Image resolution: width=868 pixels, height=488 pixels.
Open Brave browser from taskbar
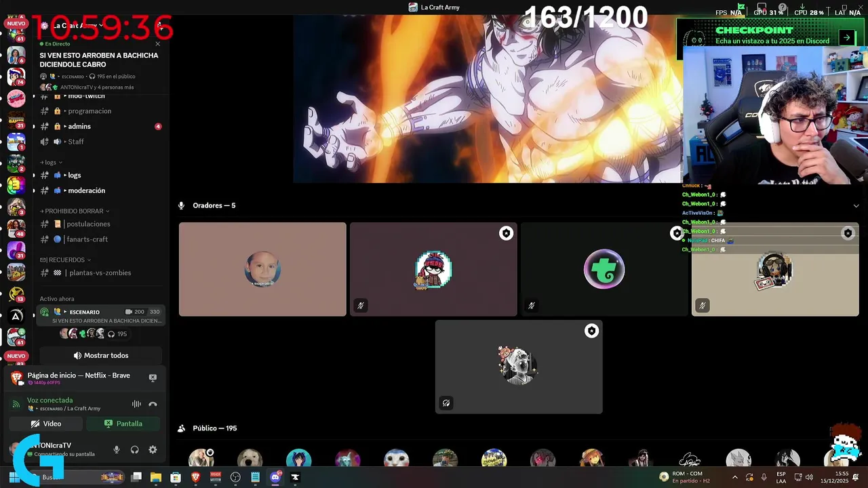(x=196, y=477)
